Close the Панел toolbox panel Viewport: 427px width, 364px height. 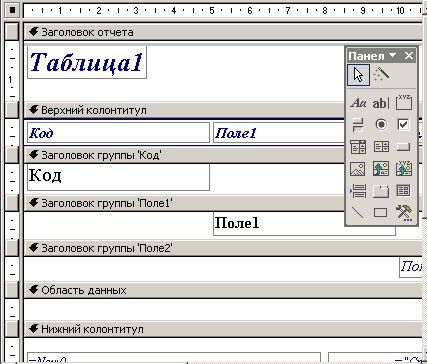coord(409,56)
